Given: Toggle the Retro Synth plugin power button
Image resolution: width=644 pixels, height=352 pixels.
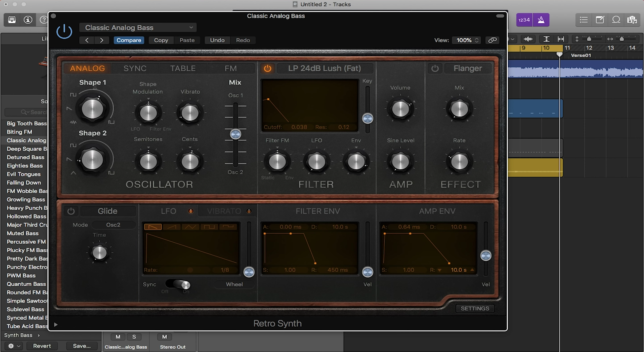Looking at the screenshot, I should point(64,31).
